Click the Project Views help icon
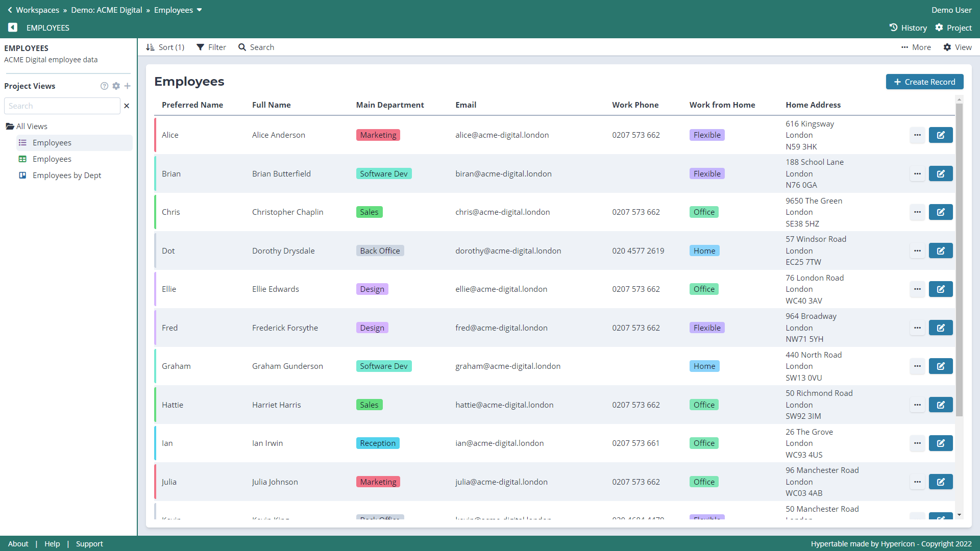The image size is (980, 551). pyautogui.click(x=104, y=86)
